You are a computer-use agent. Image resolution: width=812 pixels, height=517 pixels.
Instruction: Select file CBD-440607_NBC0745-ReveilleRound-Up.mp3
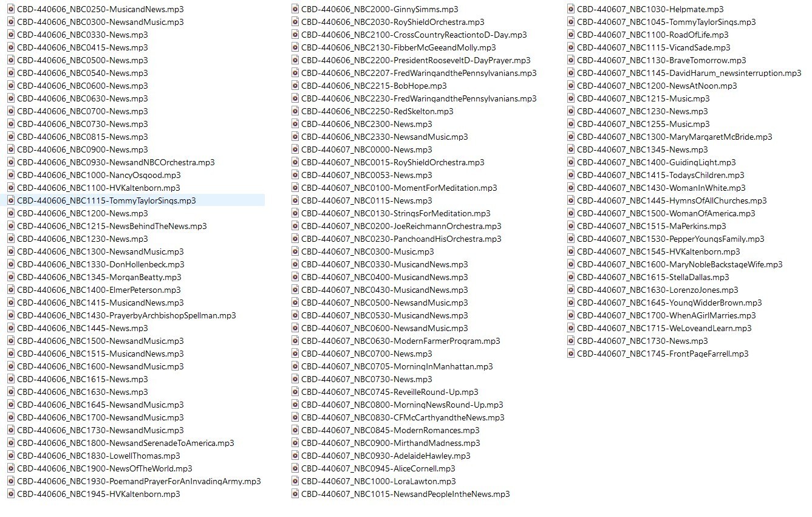pos(390,392)
